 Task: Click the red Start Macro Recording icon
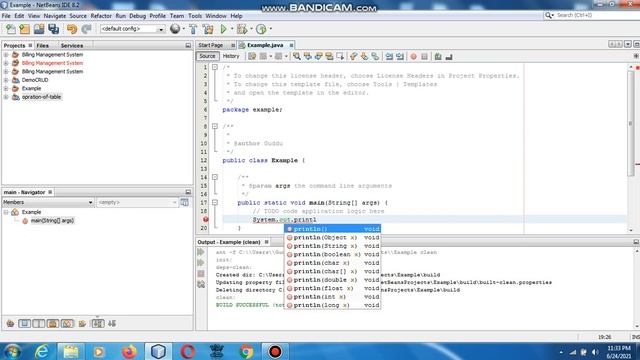(x=413, y=56)
